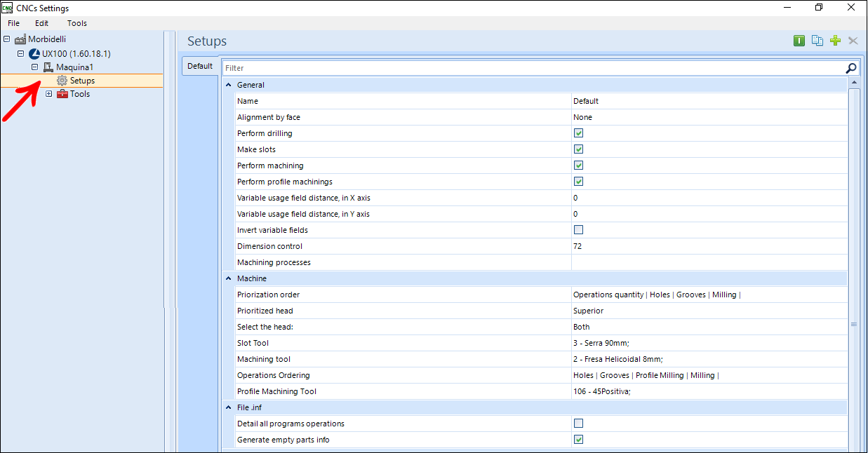
Task: Click the Alignment by face value None
Action: (709, 117)
